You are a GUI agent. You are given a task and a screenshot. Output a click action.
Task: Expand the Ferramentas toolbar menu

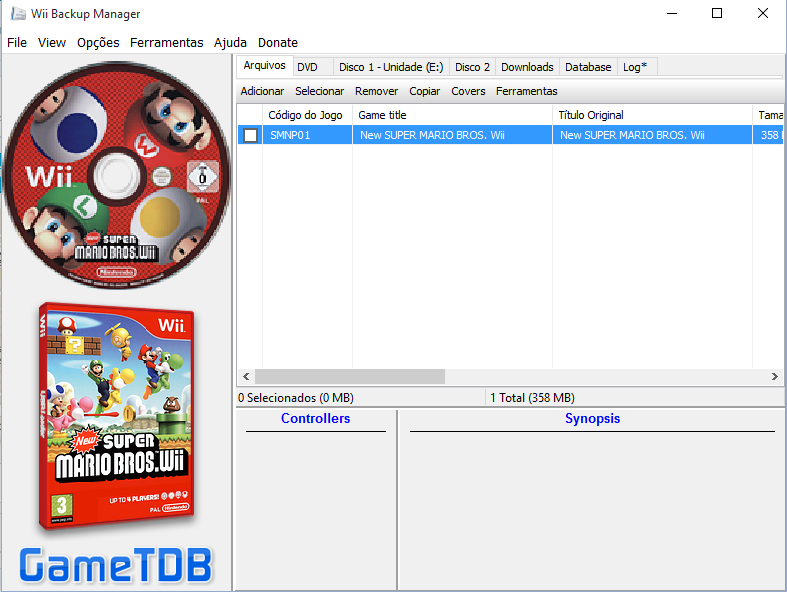pos(526,91)
